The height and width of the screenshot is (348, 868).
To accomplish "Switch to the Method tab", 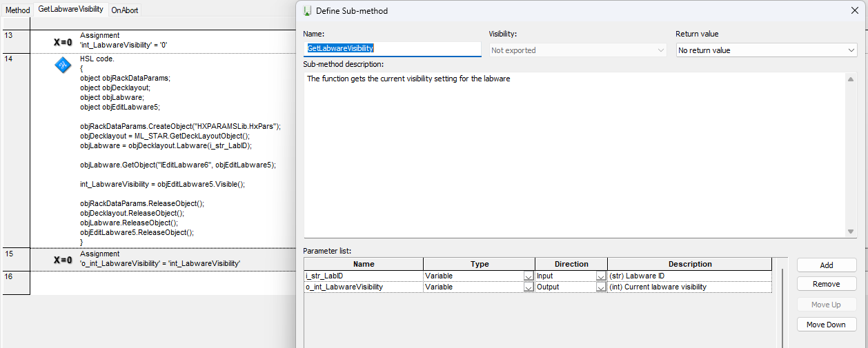I will coord(18,10).
